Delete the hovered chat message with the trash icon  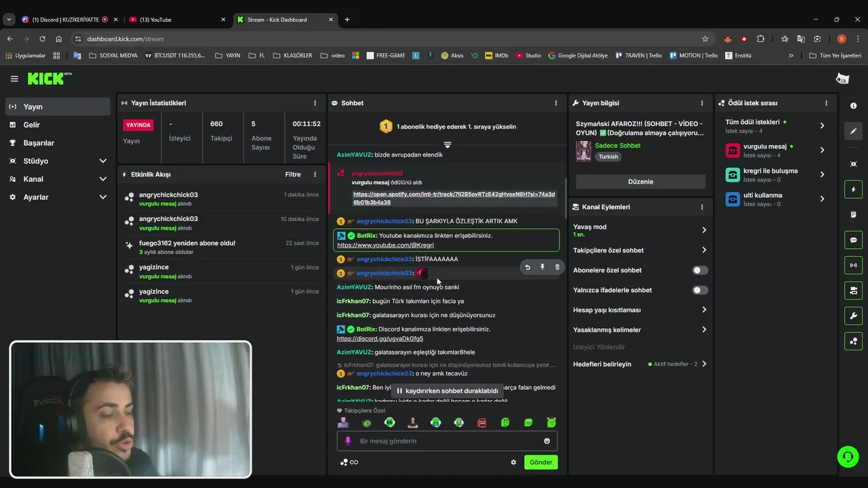click(557, 267)
